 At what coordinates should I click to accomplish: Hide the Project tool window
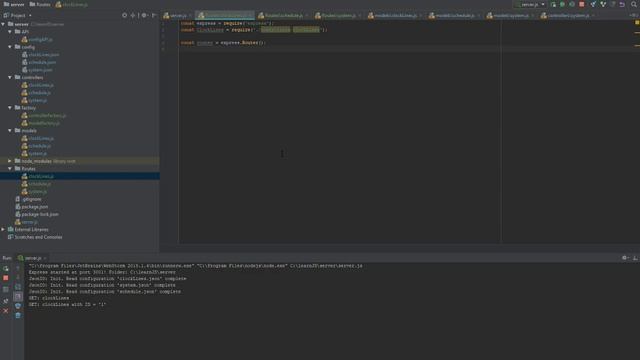click(154, 15)
